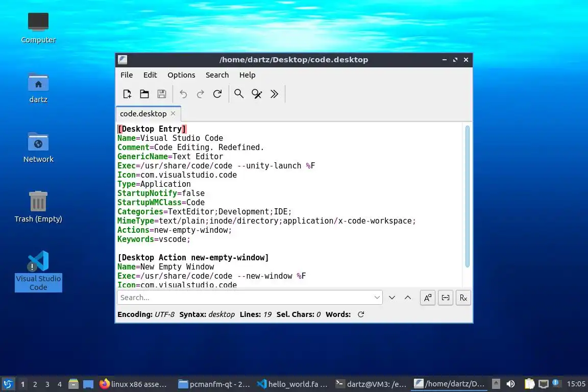The image size is (588, 392).
Task: Click the Lines: 19 status entry
Action: click(256, 314)
